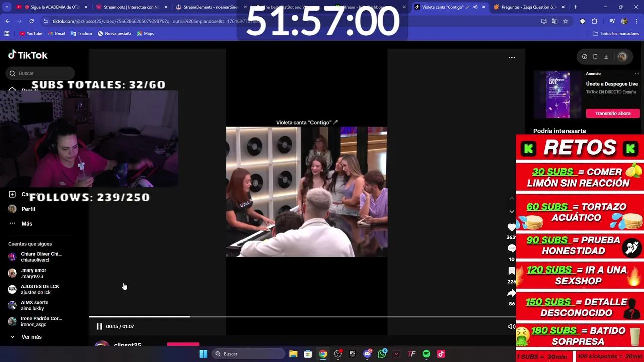Open the Cargar upload plus icon
Screen dimensions: 644x362
click(x=12, y=194)
